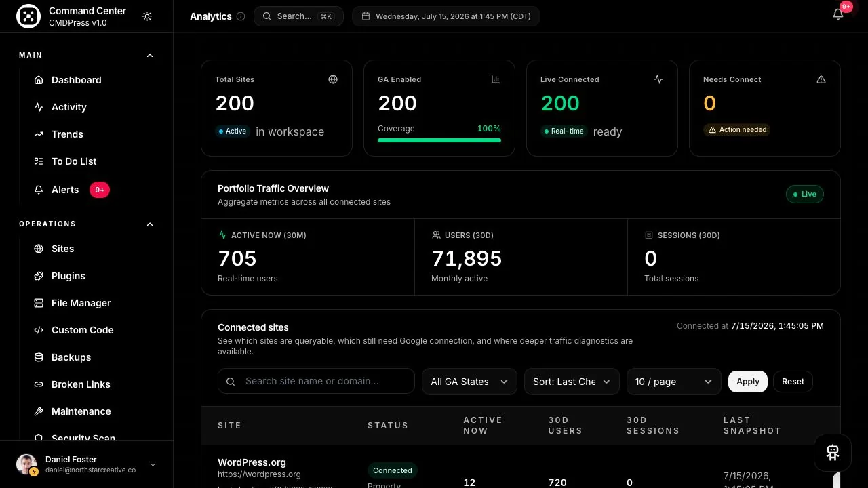Click the calendar icon in date display
The height and width of the screenshot is (488, 868).
[366, 16]
